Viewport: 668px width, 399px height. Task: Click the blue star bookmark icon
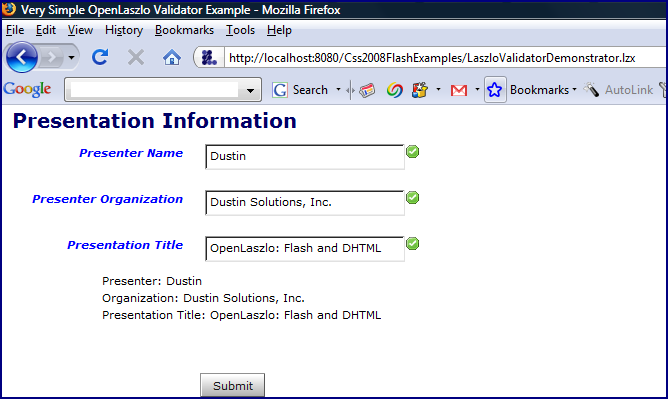tap(495, 90)
